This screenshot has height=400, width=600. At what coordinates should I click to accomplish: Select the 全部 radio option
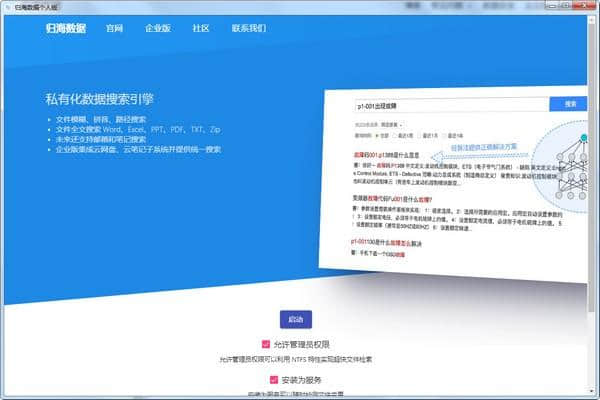pyautogui.click(x=378, y=134)
